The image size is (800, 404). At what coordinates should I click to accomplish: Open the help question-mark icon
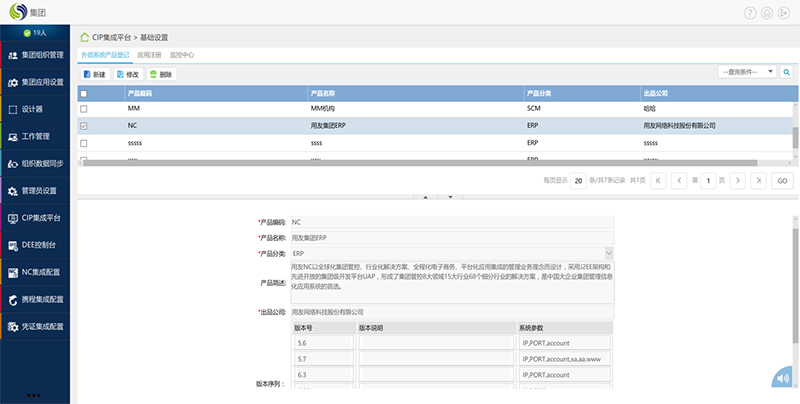pos(749,13)
